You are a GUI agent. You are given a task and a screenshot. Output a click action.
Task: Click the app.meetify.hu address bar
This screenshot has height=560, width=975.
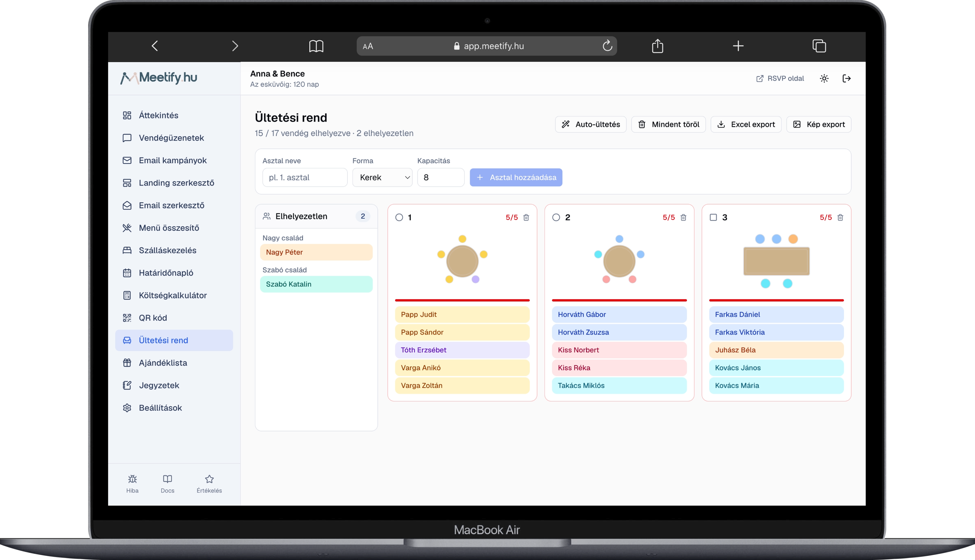pos(487,46)
